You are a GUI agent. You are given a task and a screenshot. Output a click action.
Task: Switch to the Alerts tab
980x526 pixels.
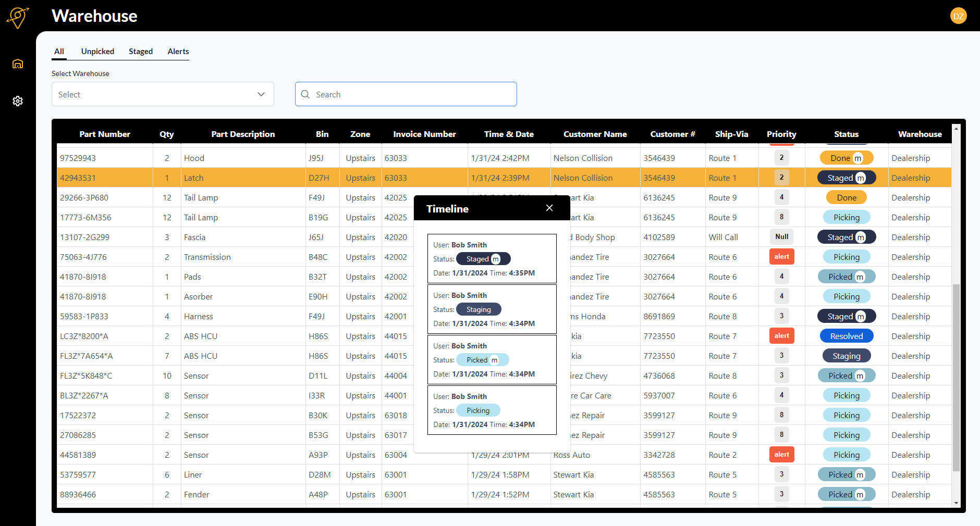[x=178, y=51]
